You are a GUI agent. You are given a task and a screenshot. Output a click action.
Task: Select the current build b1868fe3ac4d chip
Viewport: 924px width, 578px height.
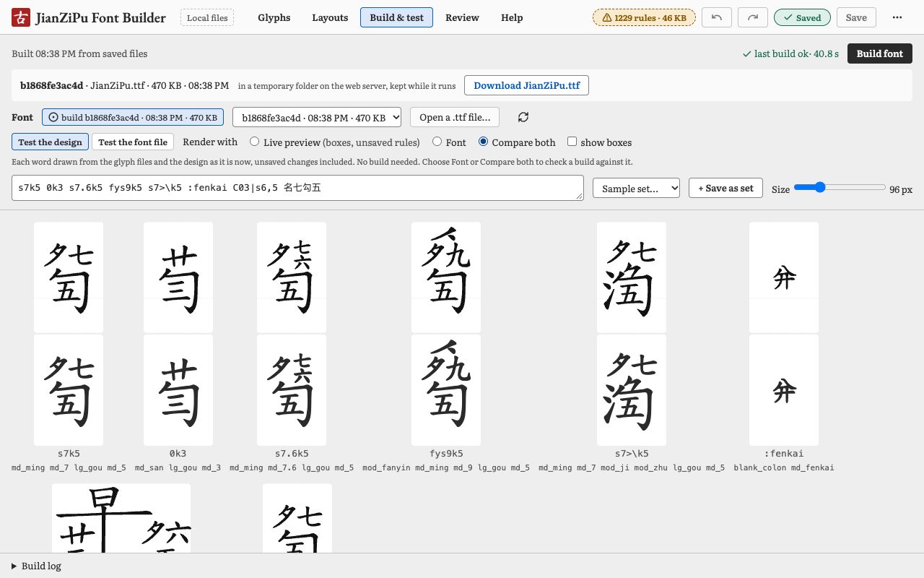coord(133,117)
